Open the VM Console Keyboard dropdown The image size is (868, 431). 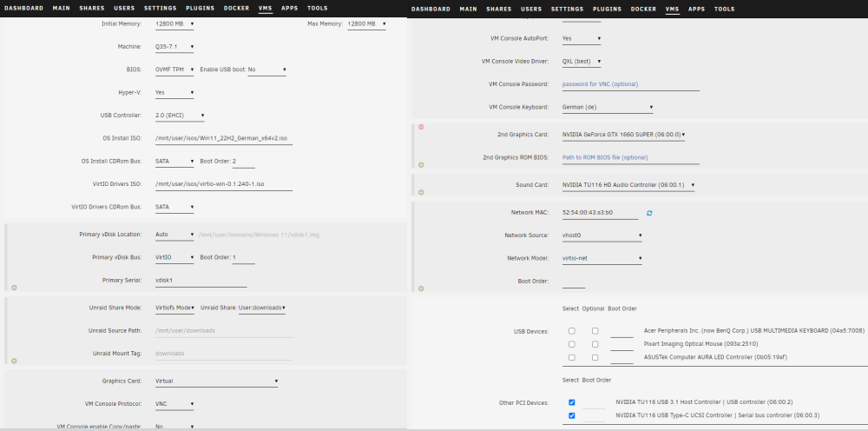tap(608, 107)
